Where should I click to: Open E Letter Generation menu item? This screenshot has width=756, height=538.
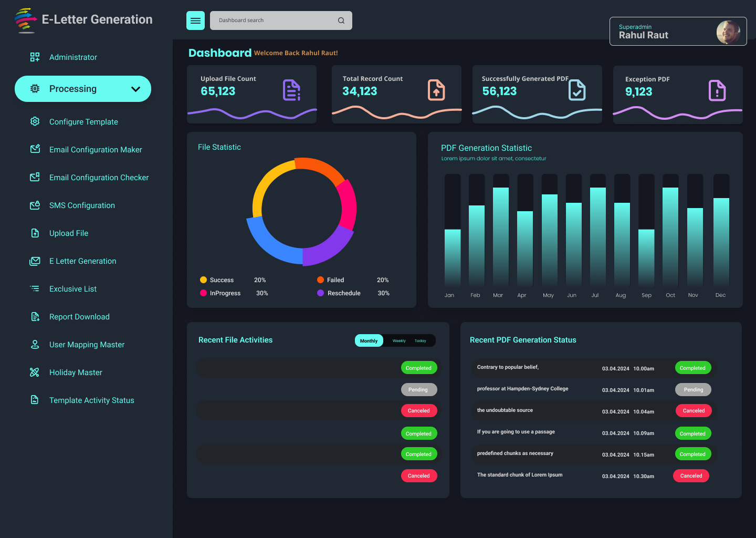click(82, 261)
